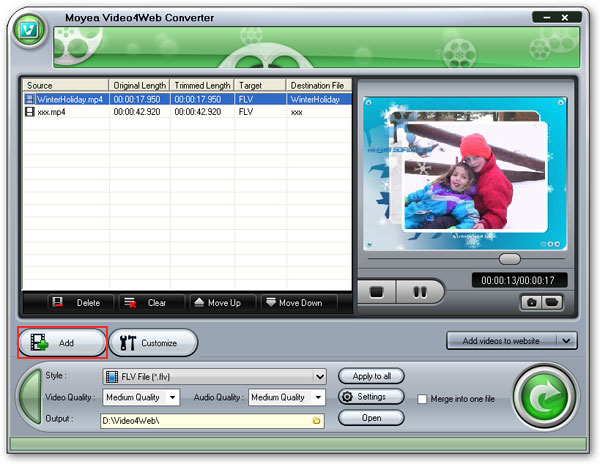Image resolution: width=600 pixels, height=464 pixels.
Task: Open the Style FLV File dropdown
Action: tap(215, 377)
